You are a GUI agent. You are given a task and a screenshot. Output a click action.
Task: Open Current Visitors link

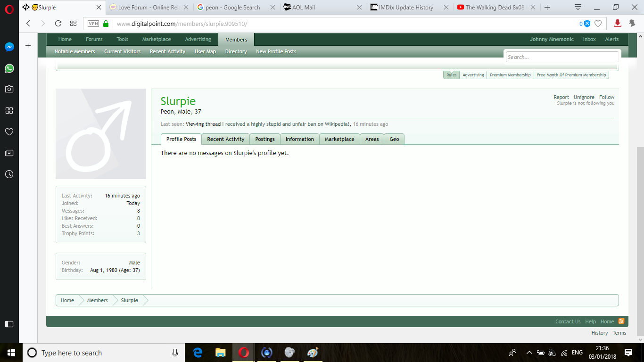click(122, 51)
